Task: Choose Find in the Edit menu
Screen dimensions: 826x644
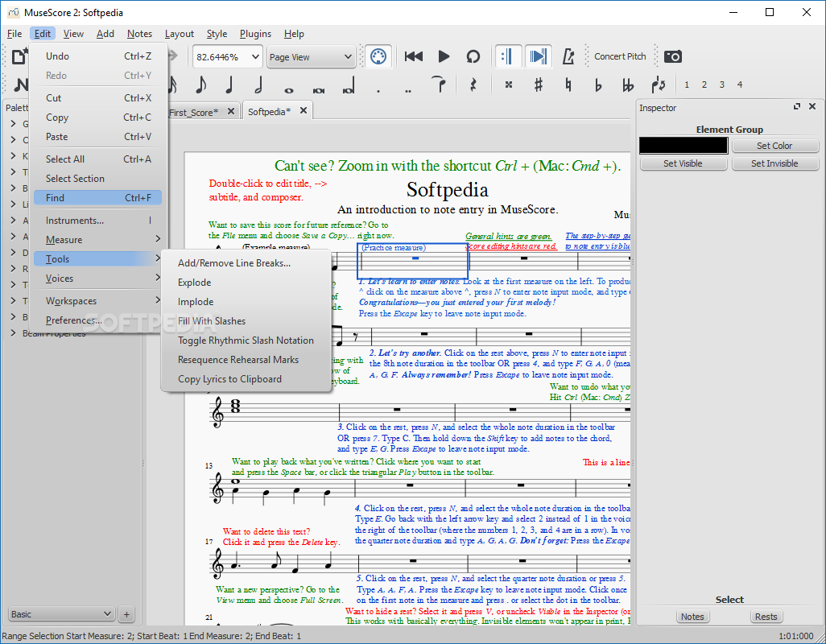Action: coord(97,198)
